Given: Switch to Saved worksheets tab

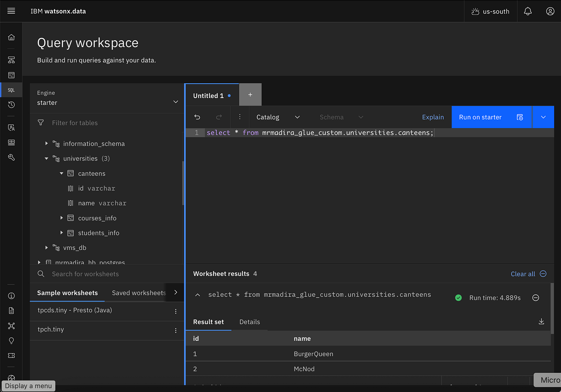Looking at the screenshot, I should 139,293.
